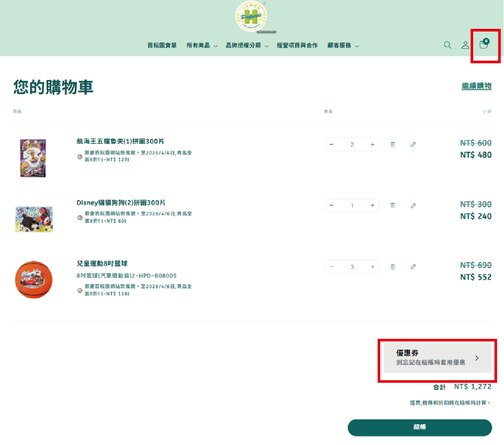Go to 經營項目與合作 menu item
The height and width of the screenshot is (445, 504).
point(297,46)
